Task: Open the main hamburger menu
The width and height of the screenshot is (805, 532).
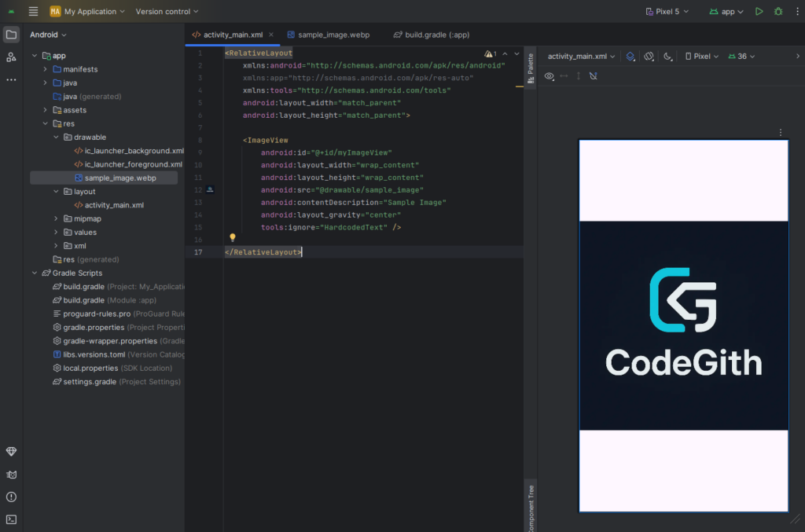Action: coord(33,11)
